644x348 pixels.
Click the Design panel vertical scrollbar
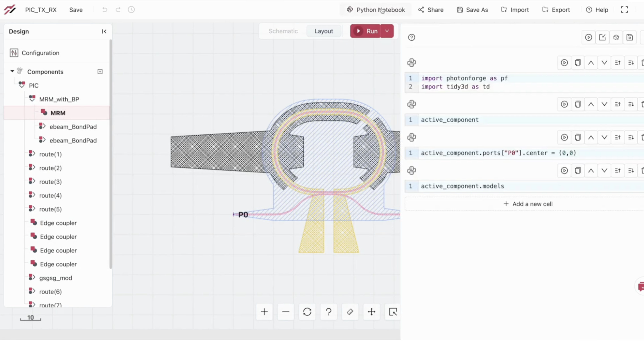[111, 154]
